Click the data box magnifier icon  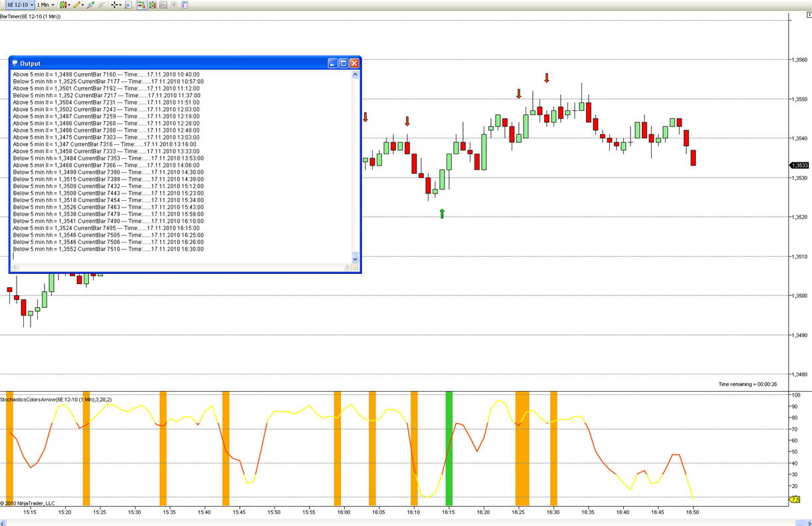tap(128, 5)
